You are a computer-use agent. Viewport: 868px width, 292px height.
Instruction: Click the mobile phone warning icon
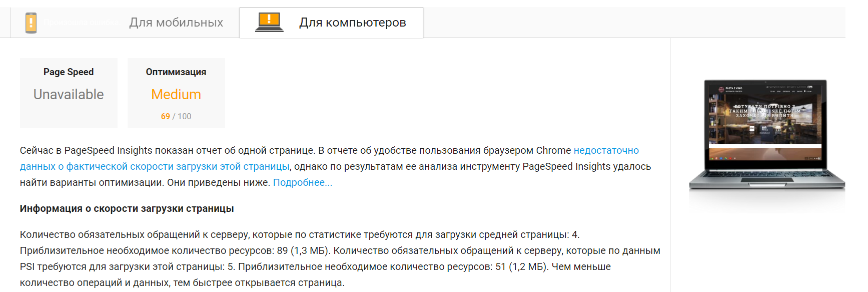click(x=31, y=23)
